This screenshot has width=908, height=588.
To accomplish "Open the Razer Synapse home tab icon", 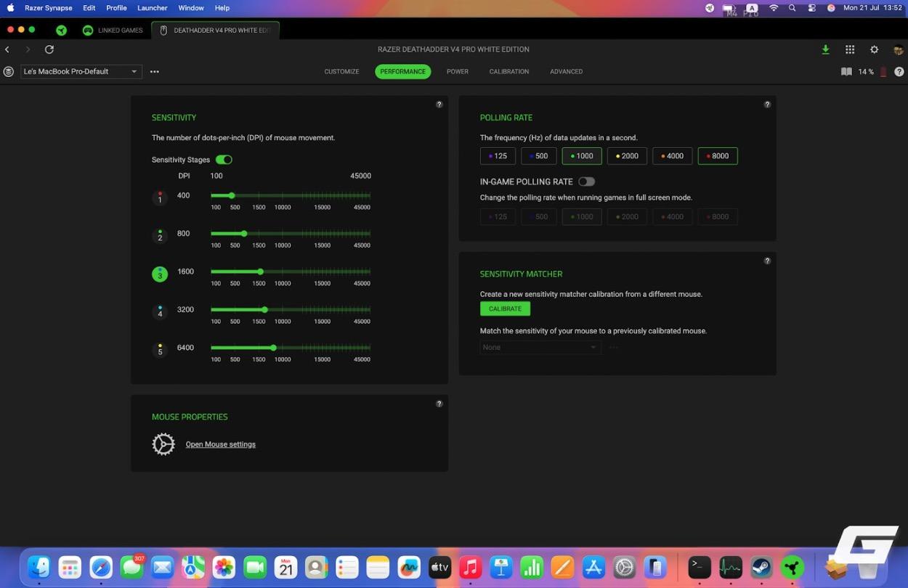I will [x=62, y=30].
